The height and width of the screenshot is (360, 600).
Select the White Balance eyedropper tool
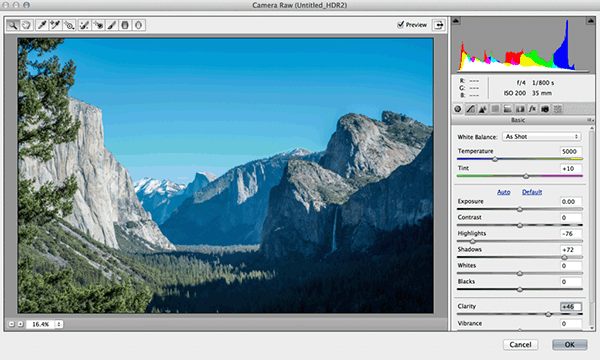click(42, 25)
